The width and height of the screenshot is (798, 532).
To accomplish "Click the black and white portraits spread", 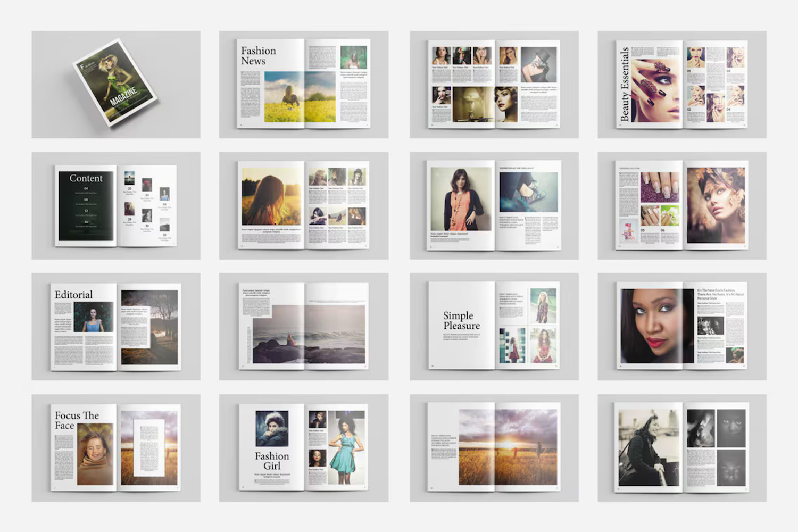I will [682, 448].
